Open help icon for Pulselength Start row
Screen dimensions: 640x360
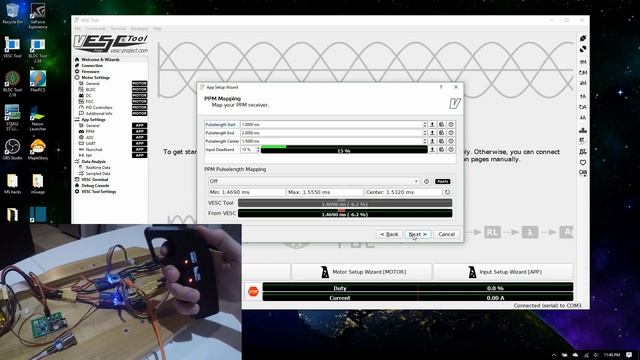tap(451, 124)
